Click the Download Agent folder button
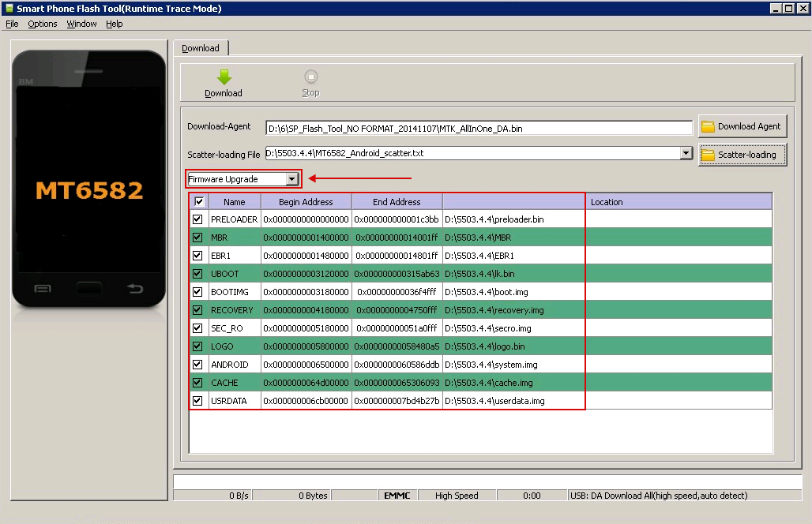 click(x=742, y=126)
